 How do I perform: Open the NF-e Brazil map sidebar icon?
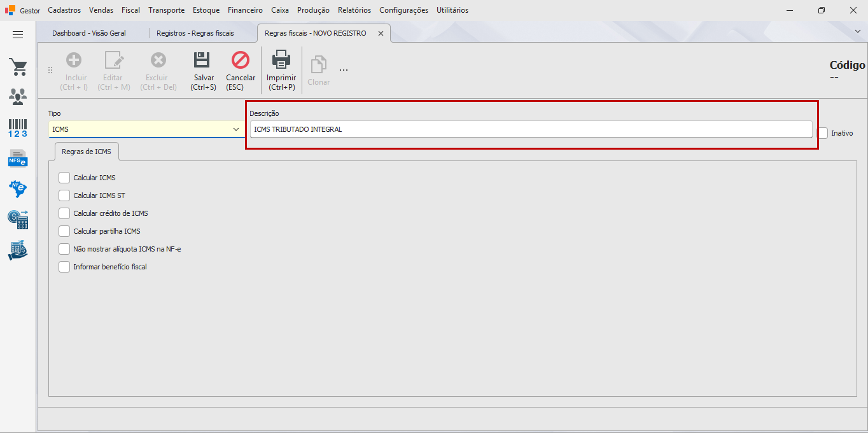pyautogui.click(x=18, y=188)
